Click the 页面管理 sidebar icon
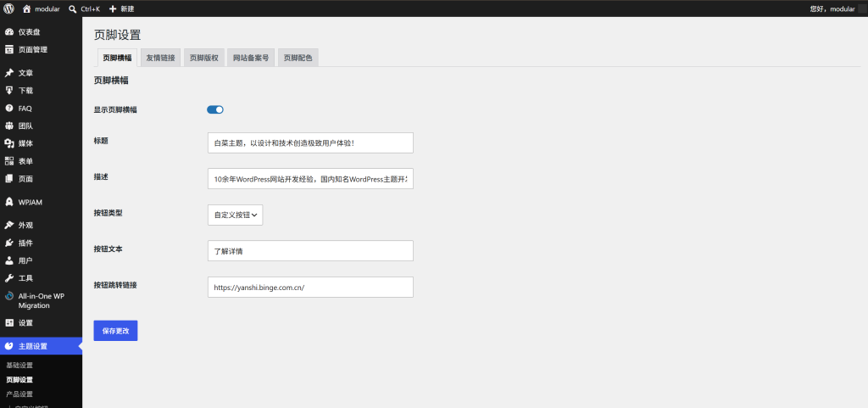This screenshot has width=868, height=408. (x=8, y=49)
